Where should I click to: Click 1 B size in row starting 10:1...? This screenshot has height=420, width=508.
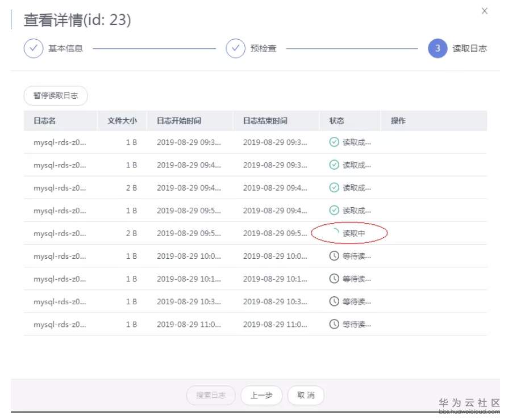pos(131,279)
